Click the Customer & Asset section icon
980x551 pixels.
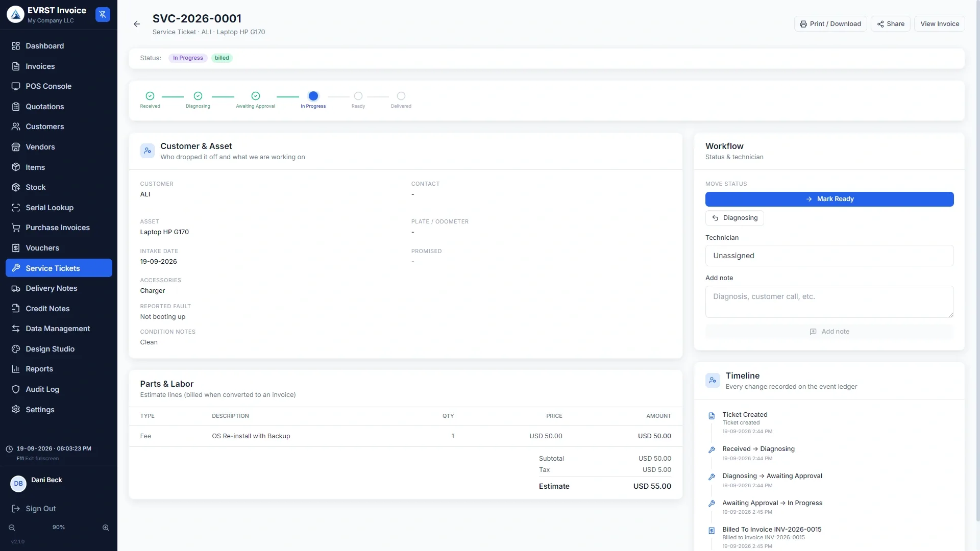point(148,151)
